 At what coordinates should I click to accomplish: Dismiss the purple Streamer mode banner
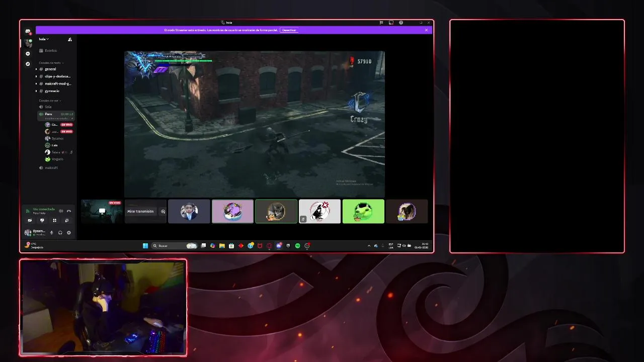pos(426,30)
